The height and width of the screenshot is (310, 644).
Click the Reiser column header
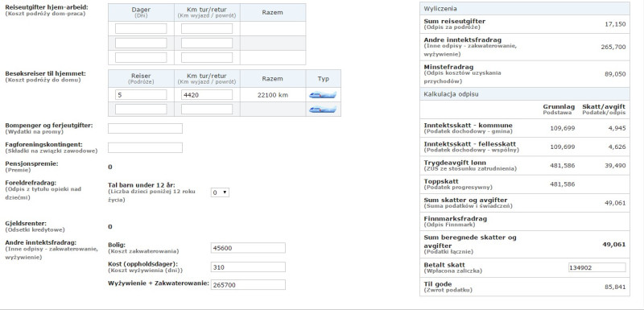(x=141, y=78)
